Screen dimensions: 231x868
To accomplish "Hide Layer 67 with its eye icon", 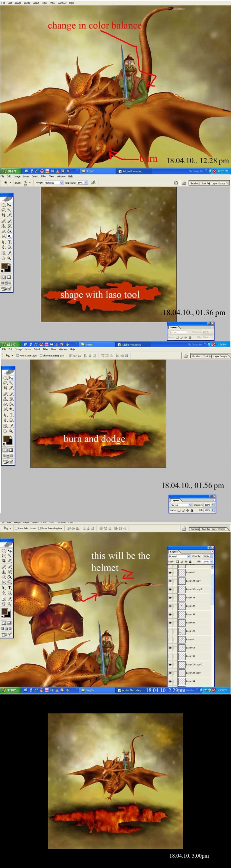I will pyautogui.click(x=170, y=572).
